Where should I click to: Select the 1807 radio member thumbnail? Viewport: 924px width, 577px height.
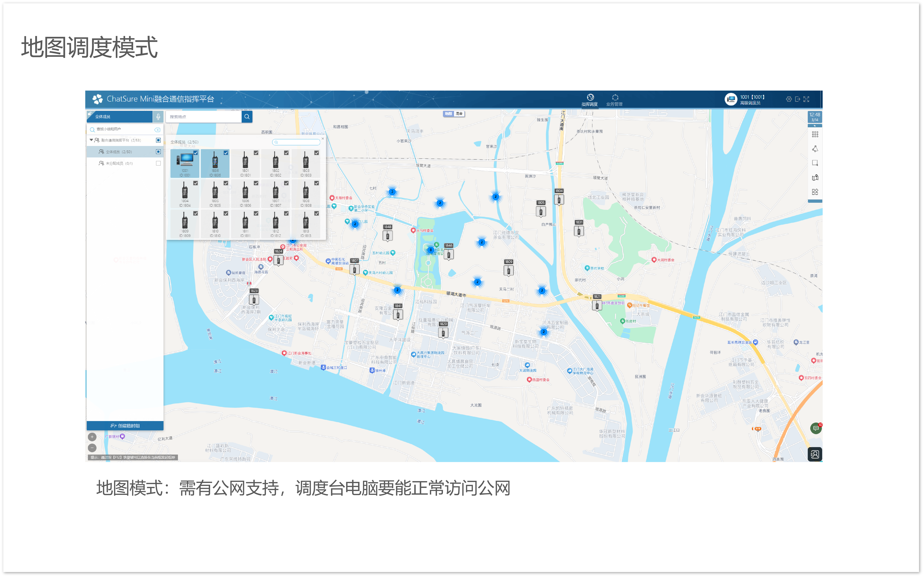pos(276,194)
